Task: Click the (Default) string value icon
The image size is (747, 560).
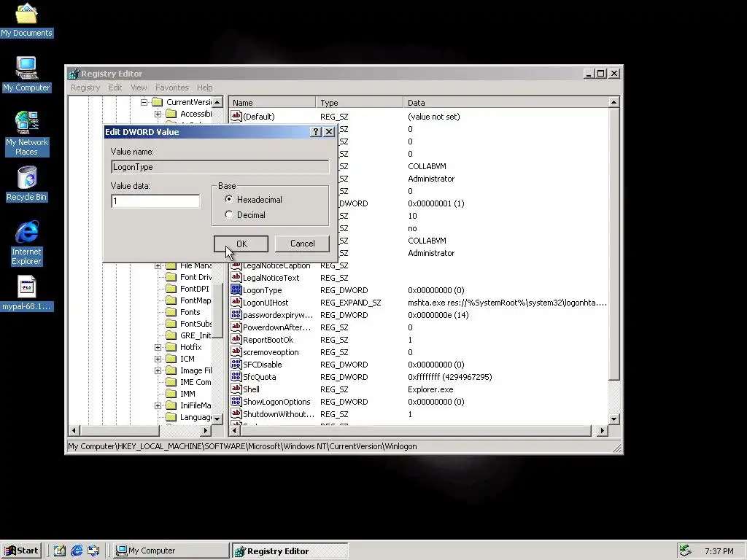Action: [x=236, y=116]
